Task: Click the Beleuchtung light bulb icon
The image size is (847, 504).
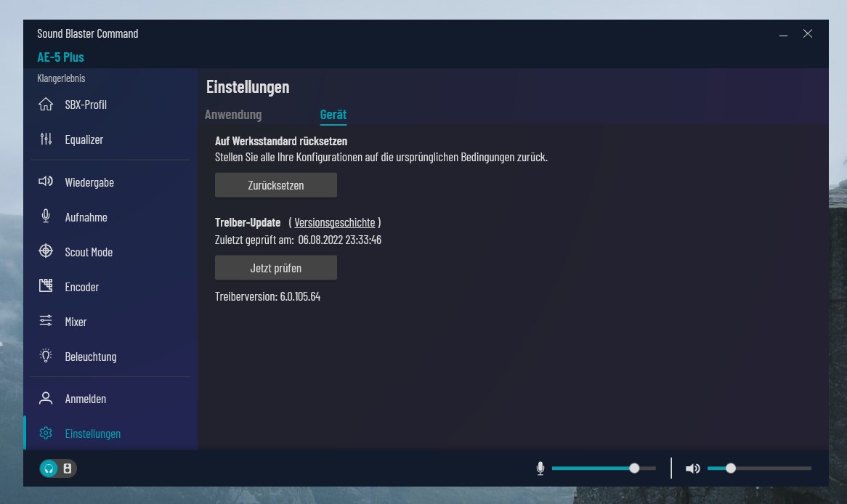Action: click(x=46, y=355)
